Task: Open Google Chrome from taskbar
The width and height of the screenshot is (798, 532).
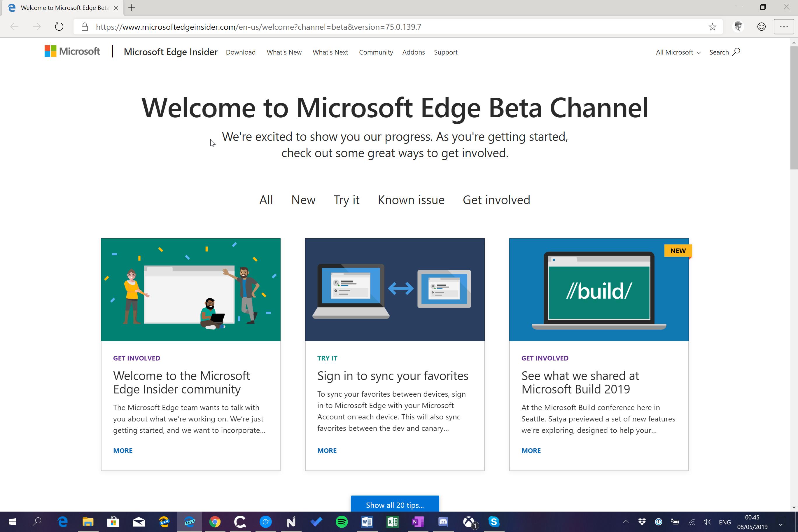Action: tap(215, 521)
